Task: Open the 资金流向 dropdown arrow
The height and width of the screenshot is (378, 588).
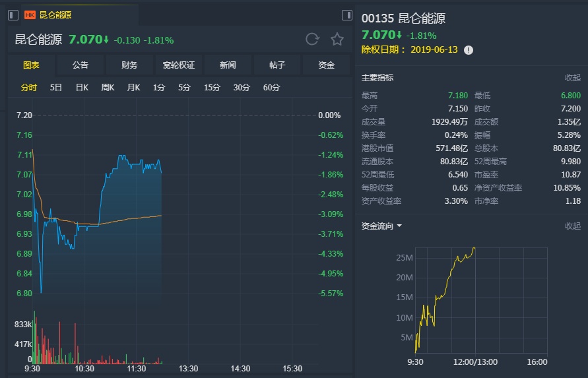Action: click(399, 226)
